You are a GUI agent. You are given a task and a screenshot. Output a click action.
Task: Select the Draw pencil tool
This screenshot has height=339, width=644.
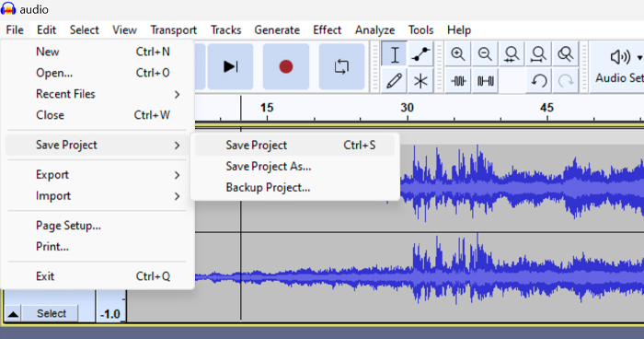(x=395, y=81)
